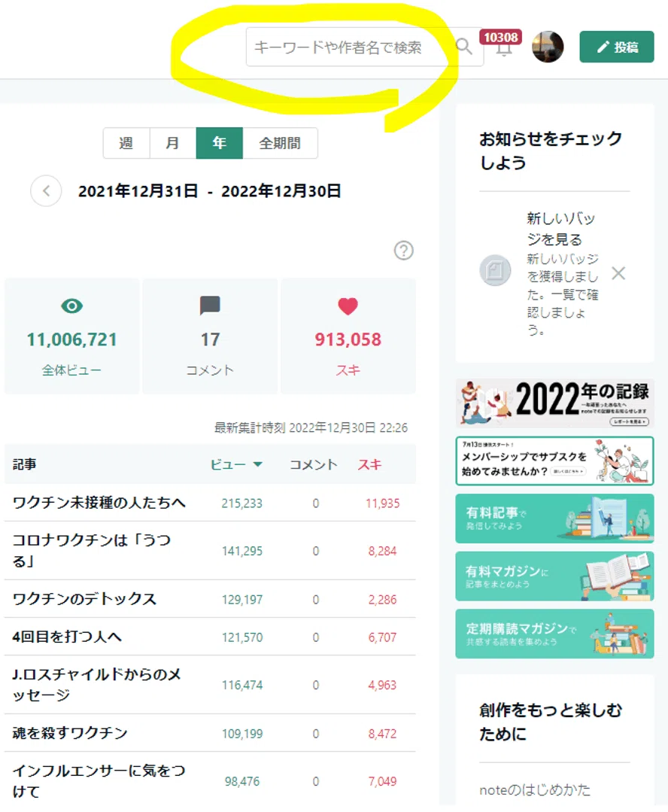Screen dimensions: 668x812
Task: Dismiss the new badge notification with X
Action: [x=618, y=273]
